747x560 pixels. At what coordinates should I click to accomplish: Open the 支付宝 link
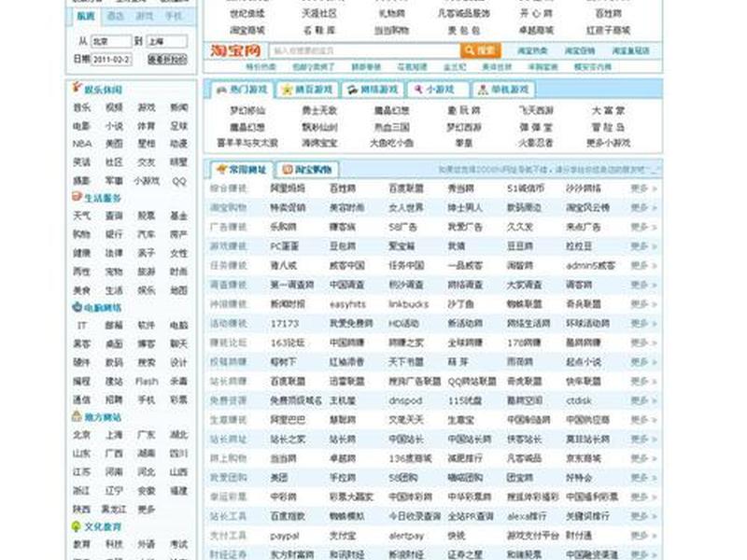coord(343,536)
